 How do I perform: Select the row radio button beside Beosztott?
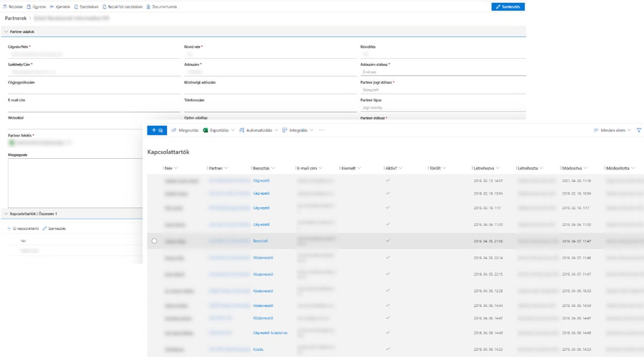[x=154, y=241]
